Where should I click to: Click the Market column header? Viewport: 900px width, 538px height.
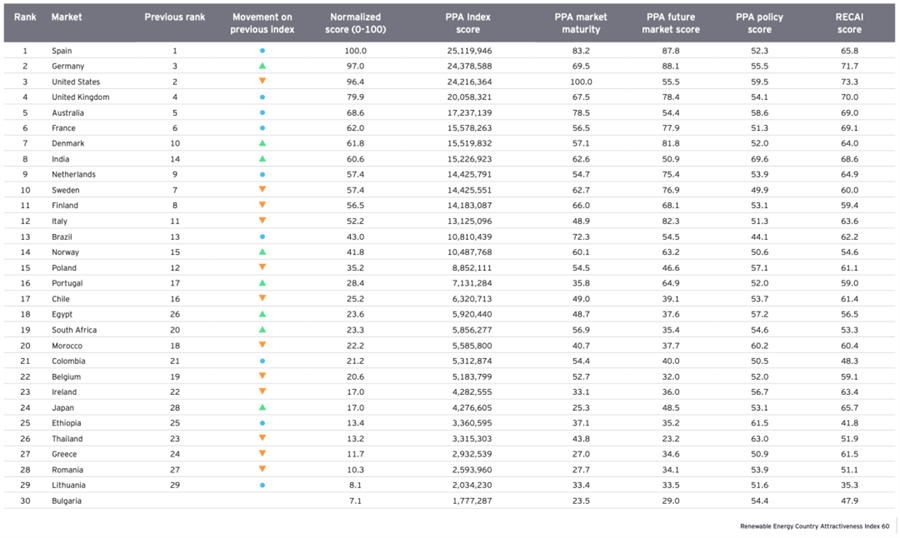click(x=67, y=17)
